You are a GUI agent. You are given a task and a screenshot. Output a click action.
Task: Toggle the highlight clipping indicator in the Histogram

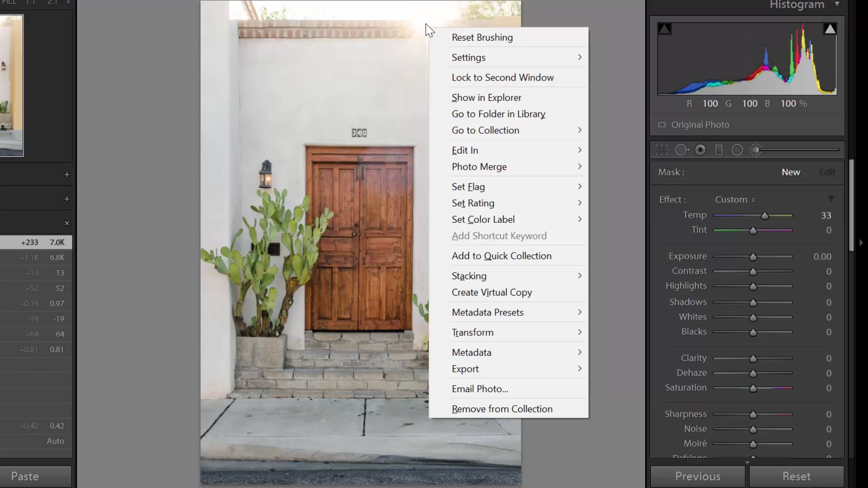pyautogui.click(x=830, y=28)
